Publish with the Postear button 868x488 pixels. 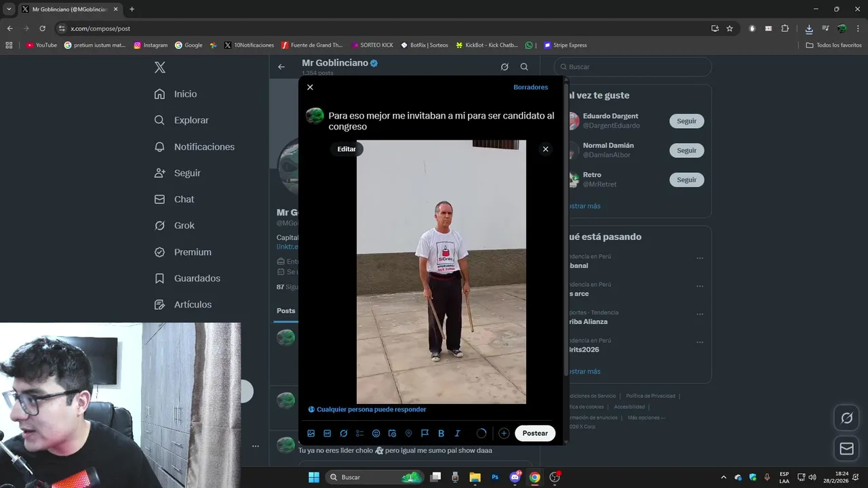click(535, 433)
